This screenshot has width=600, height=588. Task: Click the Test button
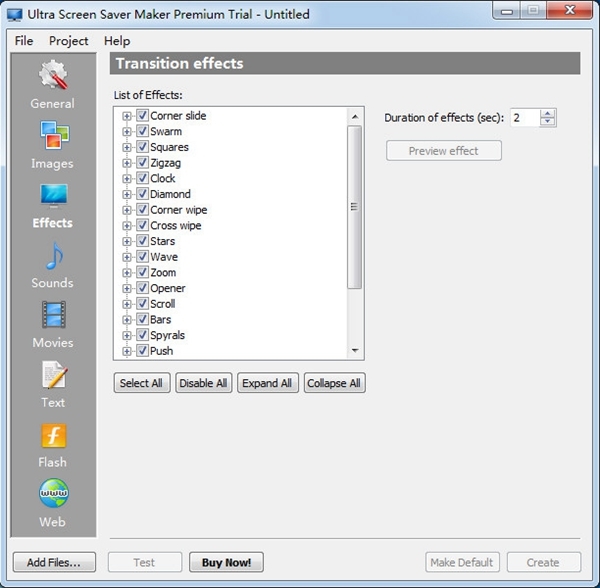(x=145, y=562)
